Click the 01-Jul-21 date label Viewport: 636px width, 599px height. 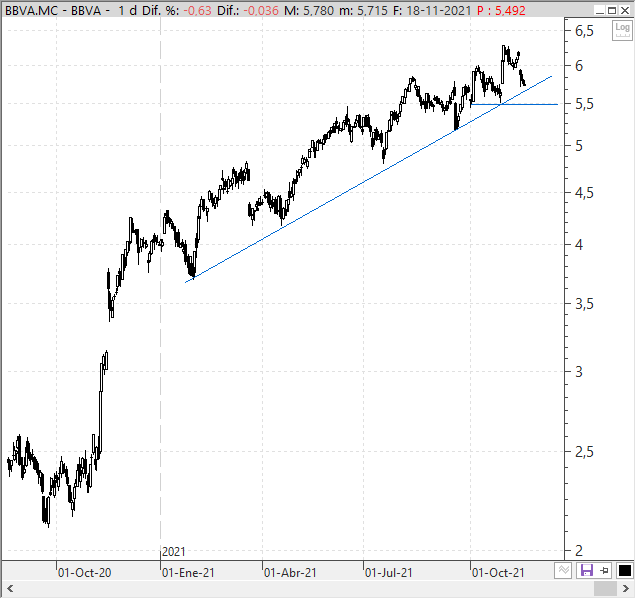pyautogui.click(x=389, y=573)
